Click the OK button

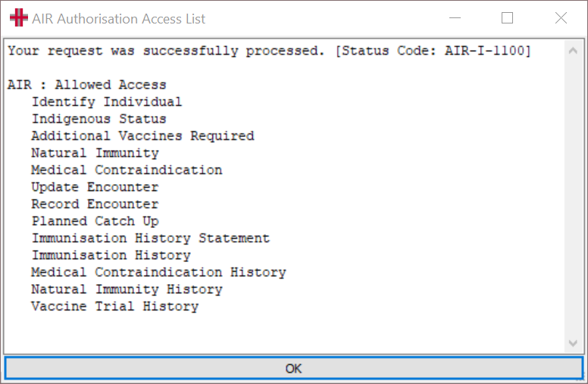click(294, 368)
